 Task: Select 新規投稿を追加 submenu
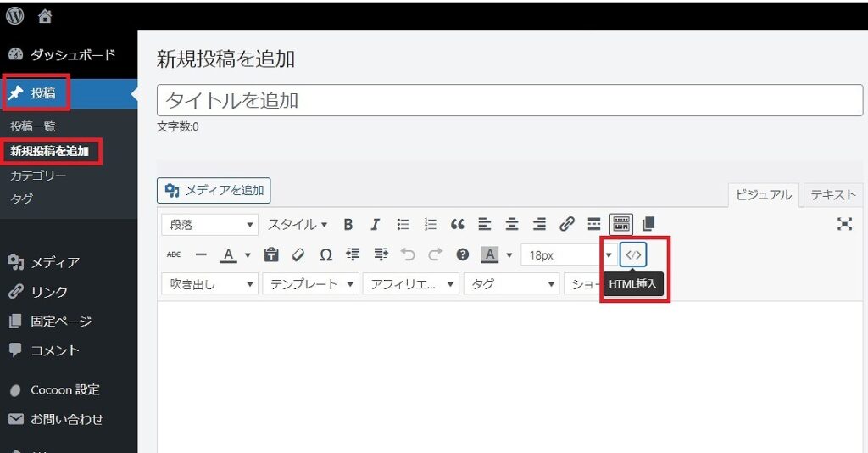[50, 151]
